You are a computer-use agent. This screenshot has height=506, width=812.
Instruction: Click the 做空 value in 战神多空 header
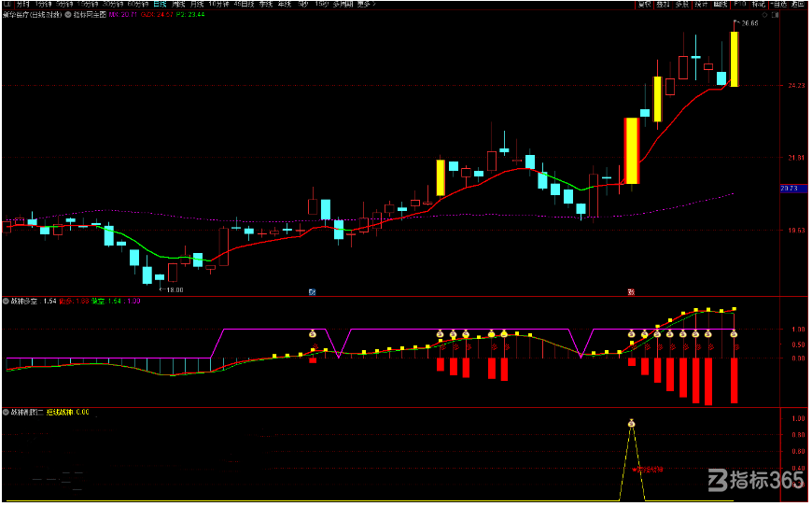pyautogui.click(x=106, y=301)
